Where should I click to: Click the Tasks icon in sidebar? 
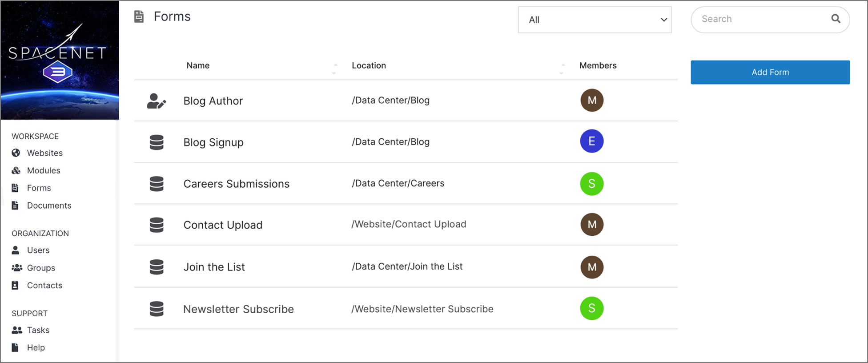[17, 330]
